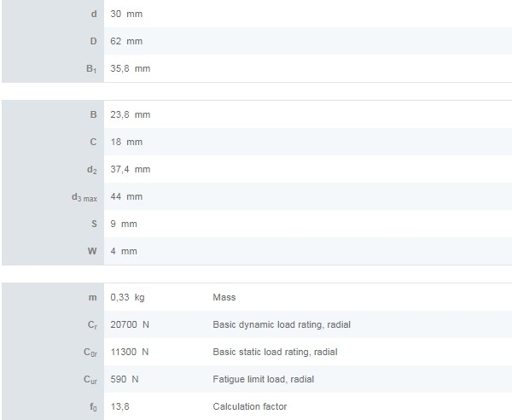This screenshot has height=420, width=512.
Task: Select the d2 value 37,4 mm
Action: coord(131,169)
